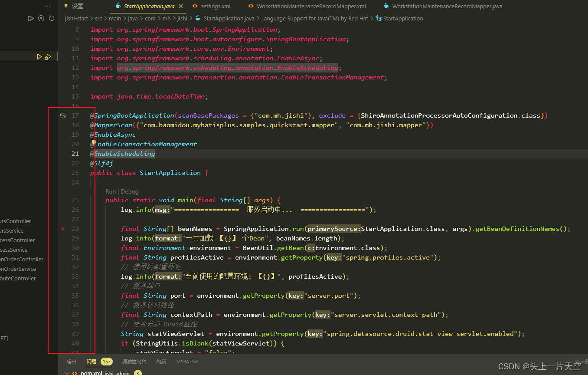Image resolution: width=588 pixels, height=375 pixels.
Task: Click the Java cup icon on StartApplication.java tab
Action: [x=118, y=7]
